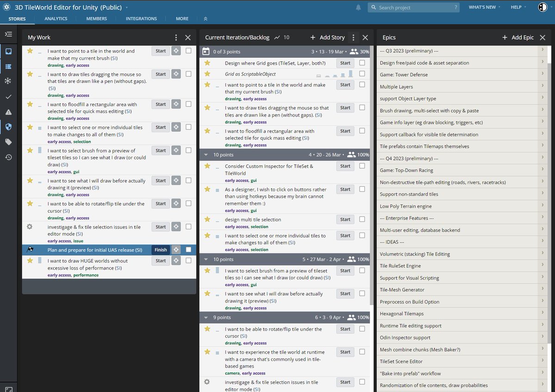Click the notifications bell icon
Screen dimensions: 555x392
point(358,7)
